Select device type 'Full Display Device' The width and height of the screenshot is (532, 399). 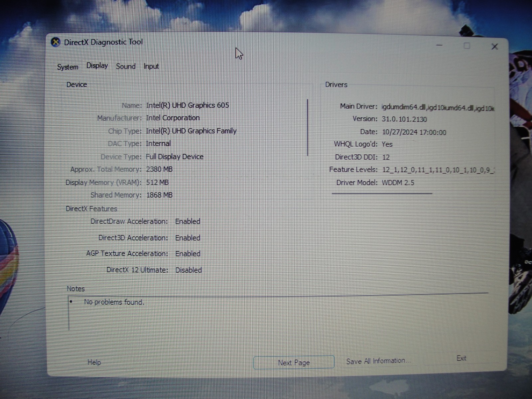pos(175,157)
